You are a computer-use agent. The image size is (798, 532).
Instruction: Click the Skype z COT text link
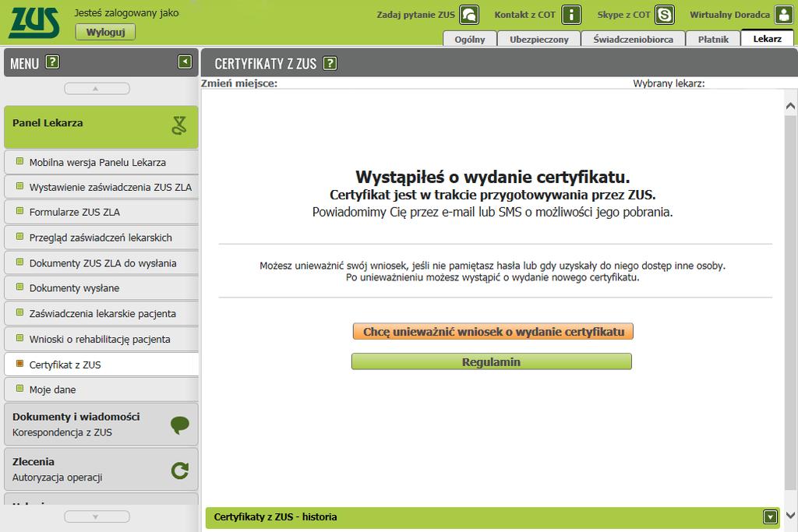[624, 15]
